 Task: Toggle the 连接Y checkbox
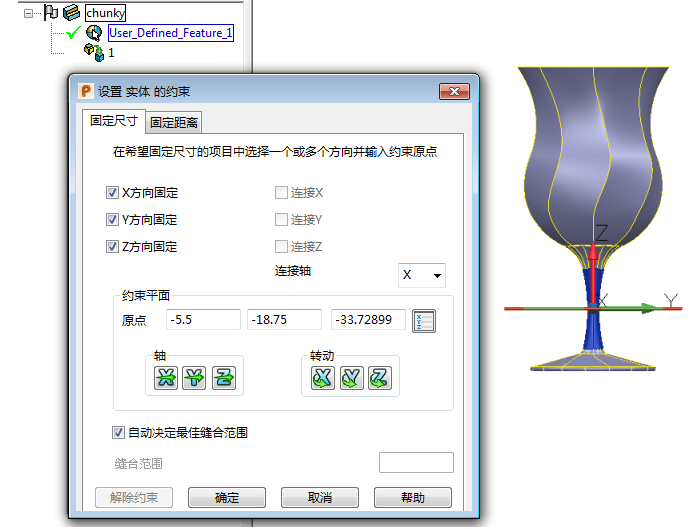click(281, 220)
